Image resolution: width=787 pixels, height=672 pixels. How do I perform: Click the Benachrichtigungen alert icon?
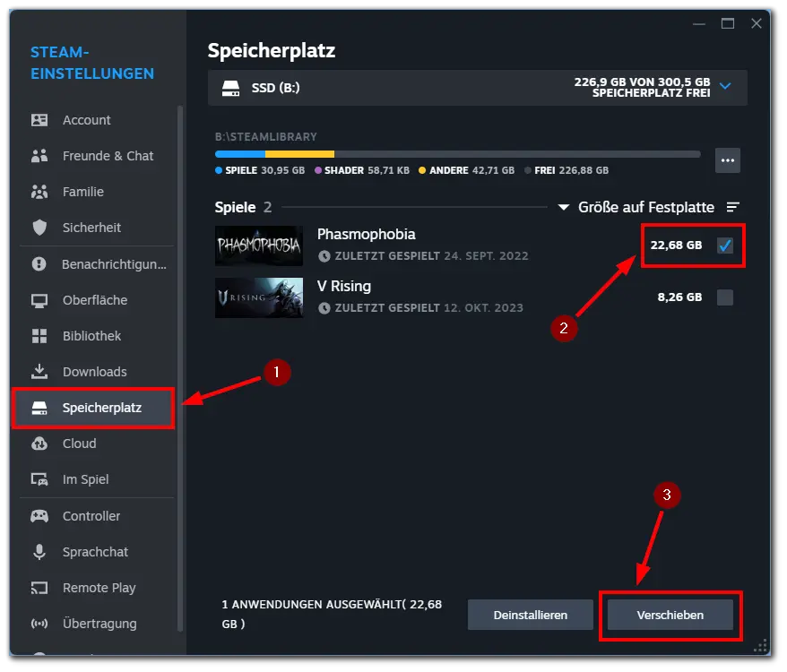[x=39, y=264]
